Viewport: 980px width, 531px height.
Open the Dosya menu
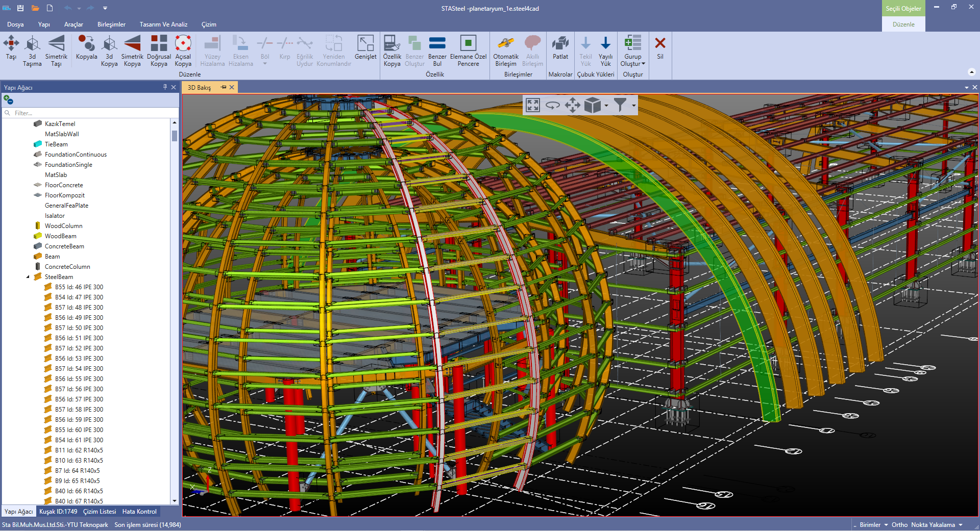click(15, 24)
